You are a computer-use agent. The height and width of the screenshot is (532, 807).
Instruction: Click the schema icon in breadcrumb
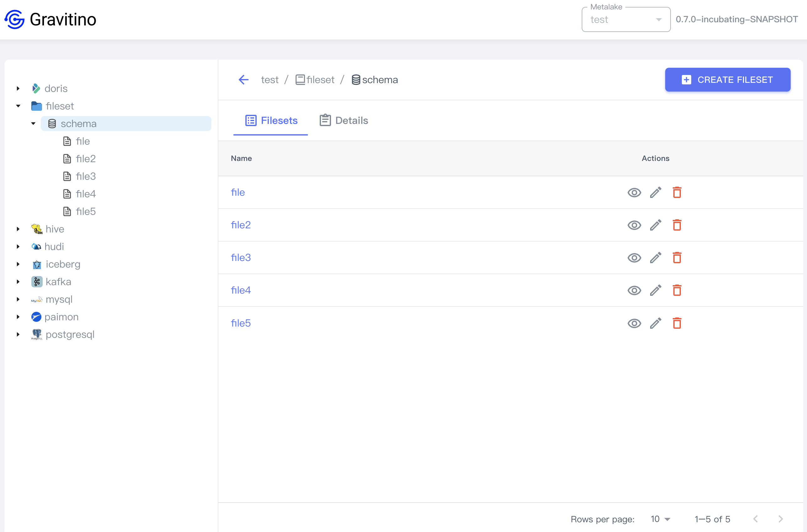(355, 80)
